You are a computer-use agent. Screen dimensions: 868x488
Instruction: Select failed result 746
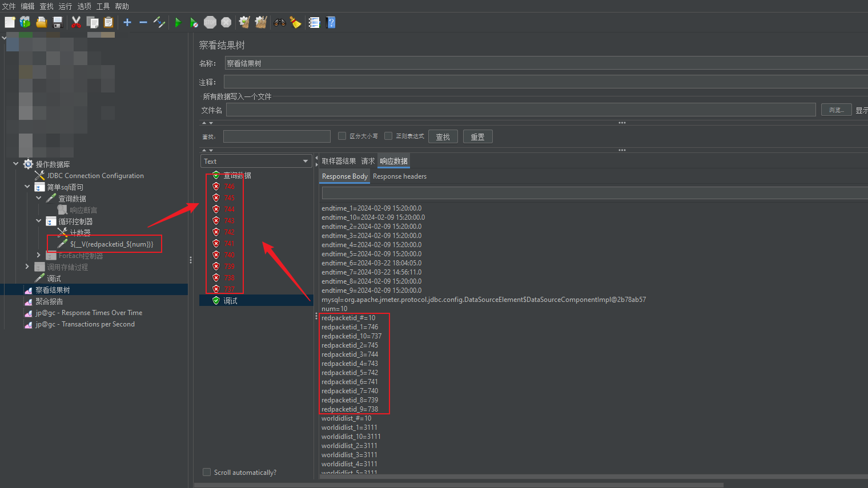click(x=229, y=187)
